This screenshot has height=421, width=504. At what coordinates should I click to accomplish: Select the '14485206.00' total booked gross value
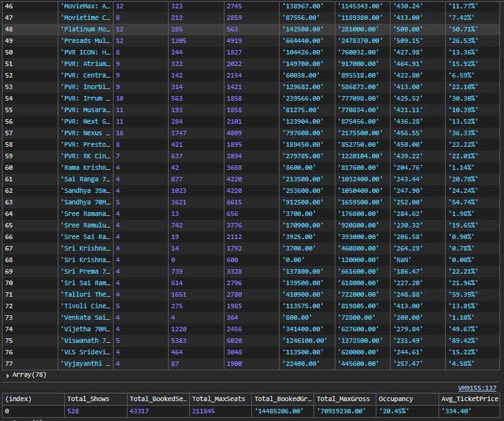pos(279,411)
